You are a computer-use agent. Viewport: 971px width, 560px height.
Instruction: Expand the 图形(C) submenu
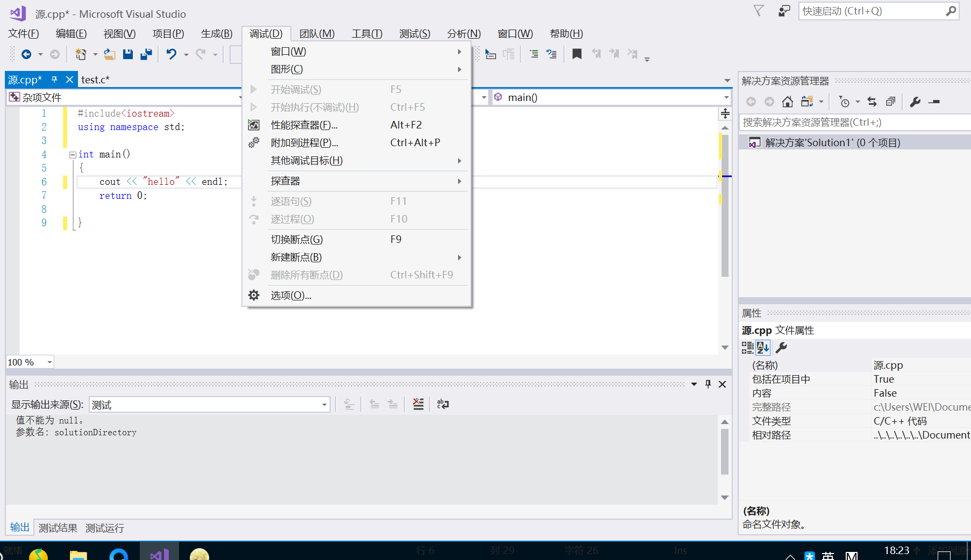[x=356, y=69]
